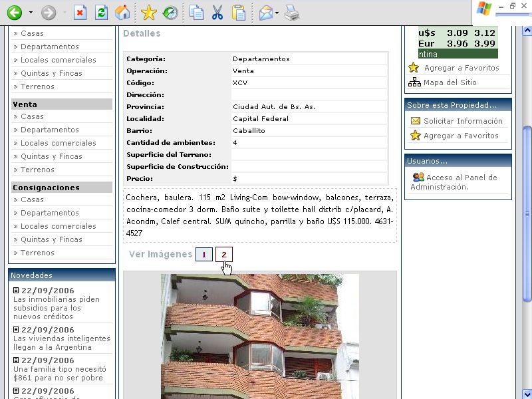Click the Cut scissors icon

pos(217,13)
